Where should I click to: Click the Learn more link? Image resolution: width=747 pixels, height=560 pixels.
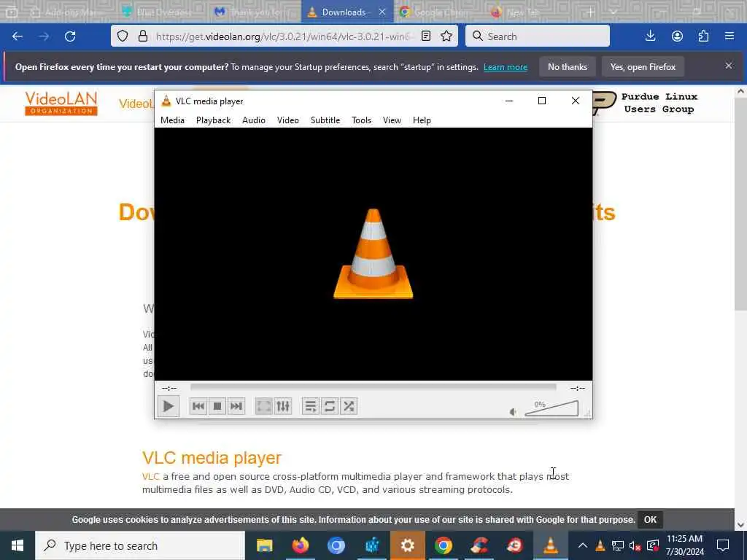click(506, 67)
